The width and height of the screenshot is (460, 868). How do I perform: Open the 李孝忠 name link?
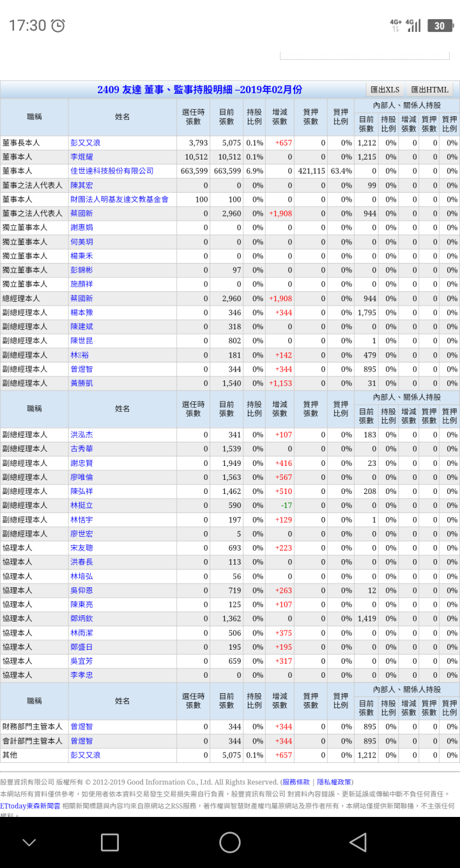(x=81, y=675)
